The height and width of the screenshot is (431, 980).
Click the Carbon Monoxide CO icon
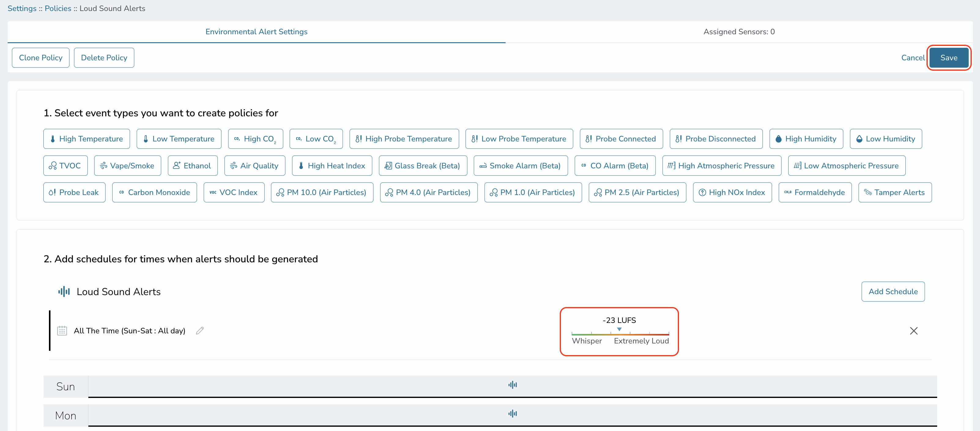click(121, 193)
